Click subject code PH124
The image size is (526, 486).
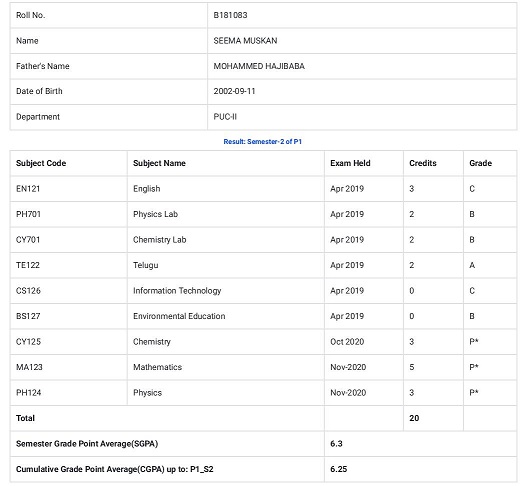click(28, 392)
